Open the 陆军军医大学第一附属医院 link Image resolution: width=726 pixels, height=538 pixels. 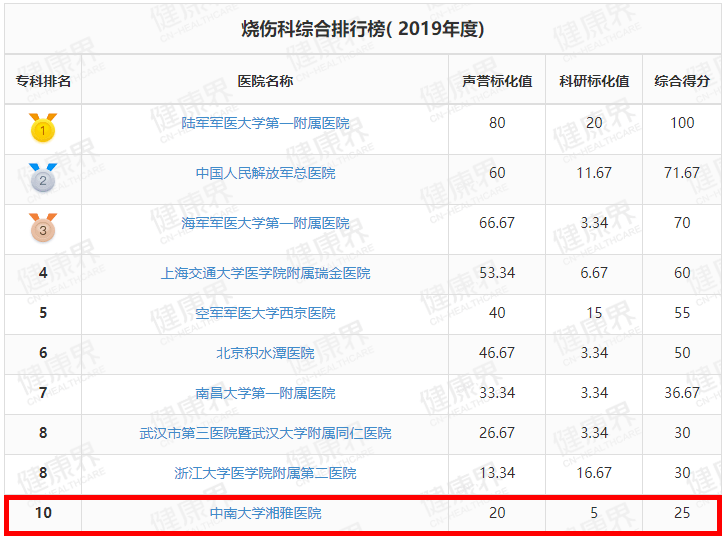coord(265,123)
